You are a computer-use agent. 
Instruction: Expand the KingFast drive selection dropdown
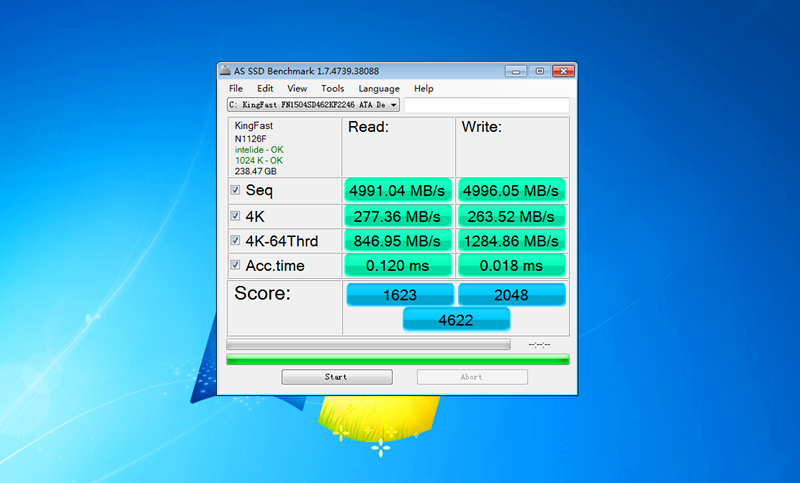pyautogui.click(x=313, y=105)
